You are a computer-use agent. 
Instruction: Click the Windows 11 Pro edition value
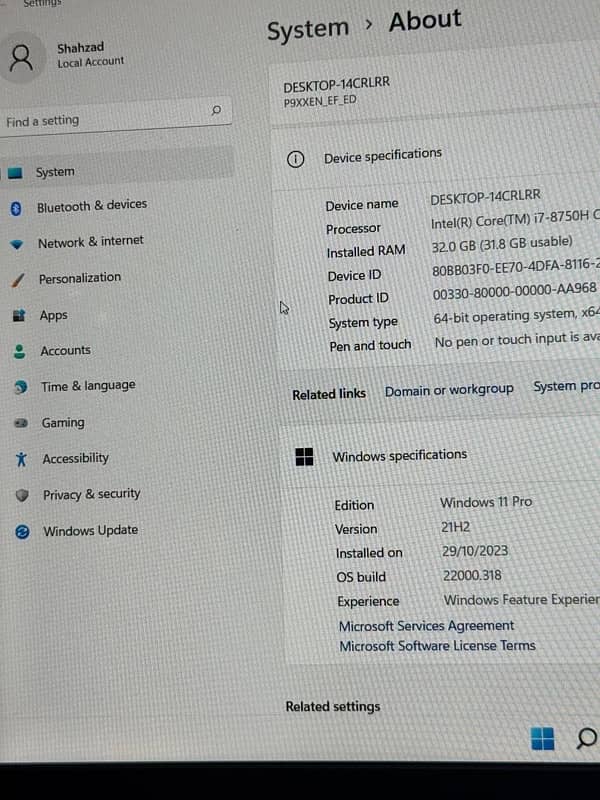pos(486,502)
